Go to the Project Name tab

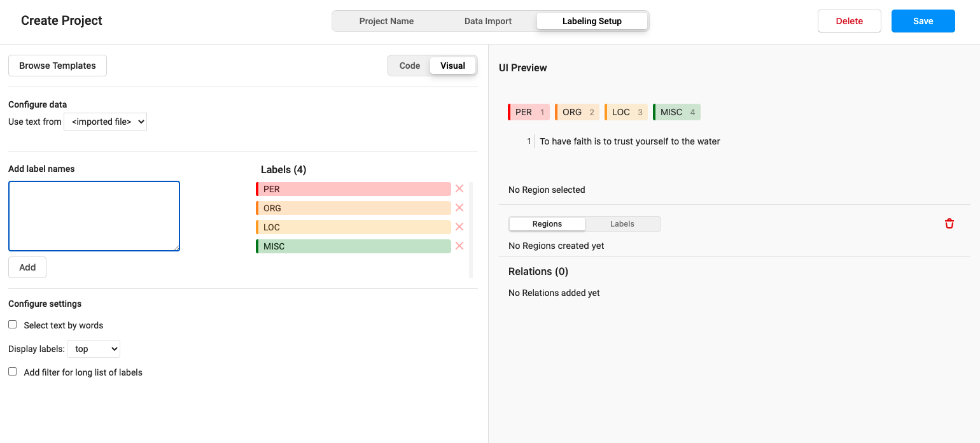click(x=386, y=21)
